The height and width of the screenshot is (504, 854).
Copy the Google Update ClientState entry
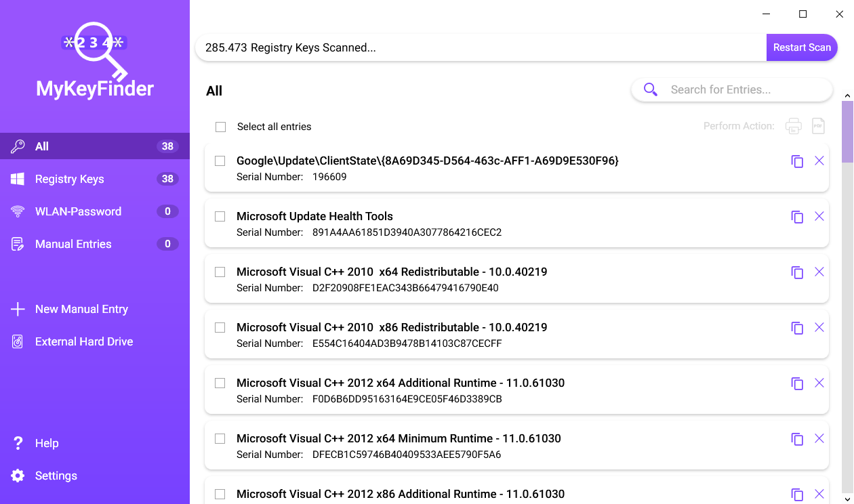(x=797, y=161)
